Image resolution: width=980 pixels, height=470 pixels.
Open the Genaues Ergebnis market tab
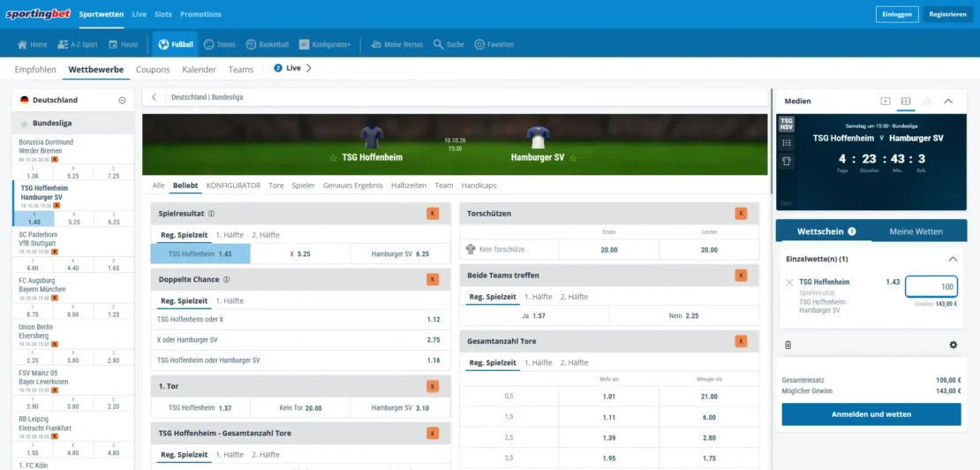coord(353,186)
